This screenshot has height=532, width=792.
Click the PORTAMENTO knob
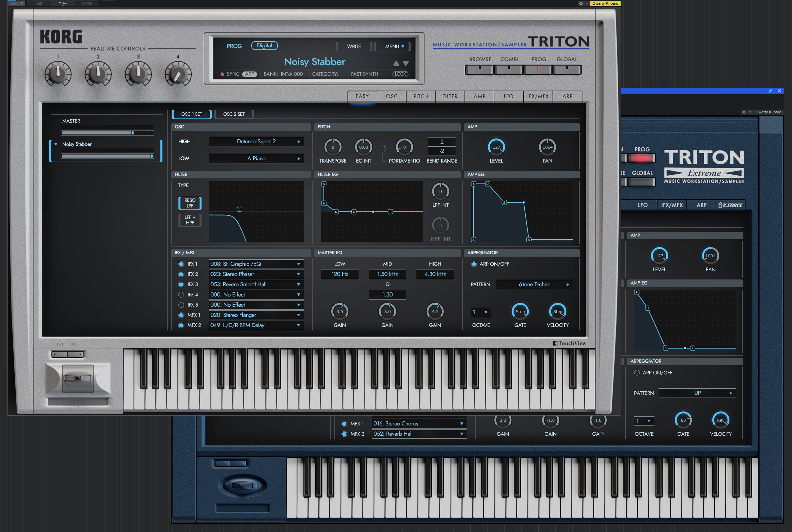[404, 147]
